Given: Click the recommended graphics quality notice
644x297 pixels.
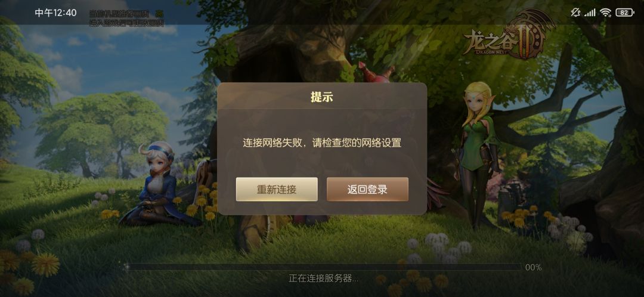Looking at the screenshot, I should coord(126,18).
